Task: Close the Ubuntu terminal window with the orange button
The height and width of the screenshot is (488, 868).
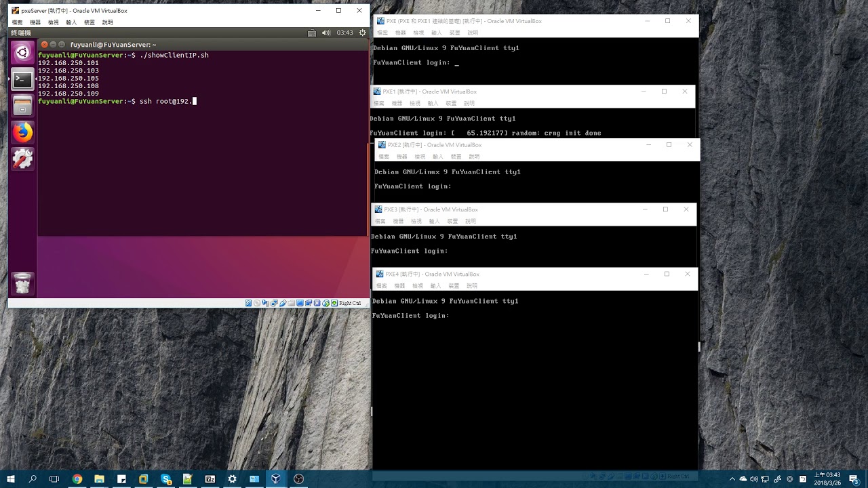Action: [x=45, y=45]
